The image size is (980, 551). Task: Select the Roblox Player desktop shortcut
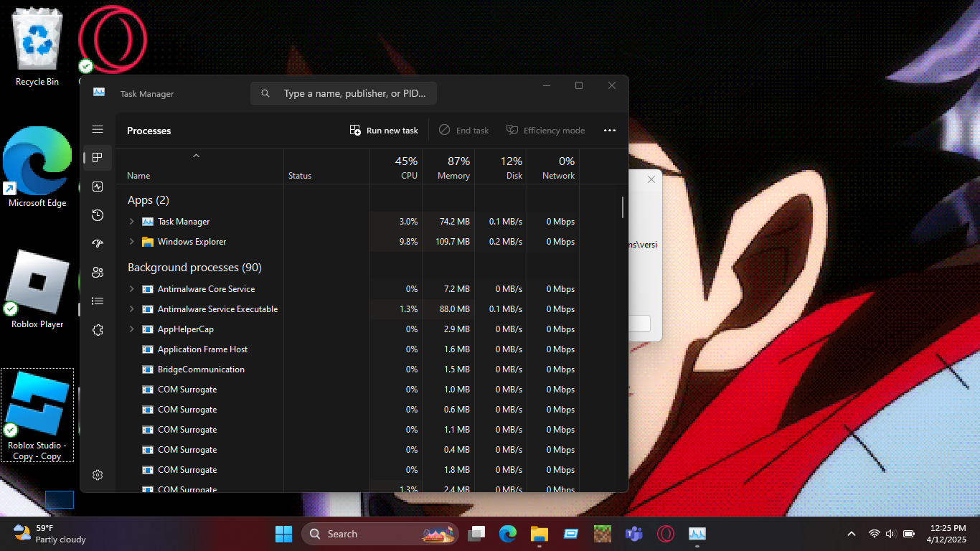click(x=37, y=289)
